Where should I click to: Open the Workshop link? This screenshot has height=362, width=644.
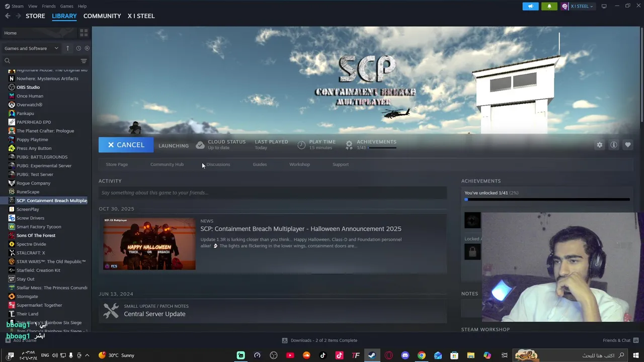(x=299, y=164)
